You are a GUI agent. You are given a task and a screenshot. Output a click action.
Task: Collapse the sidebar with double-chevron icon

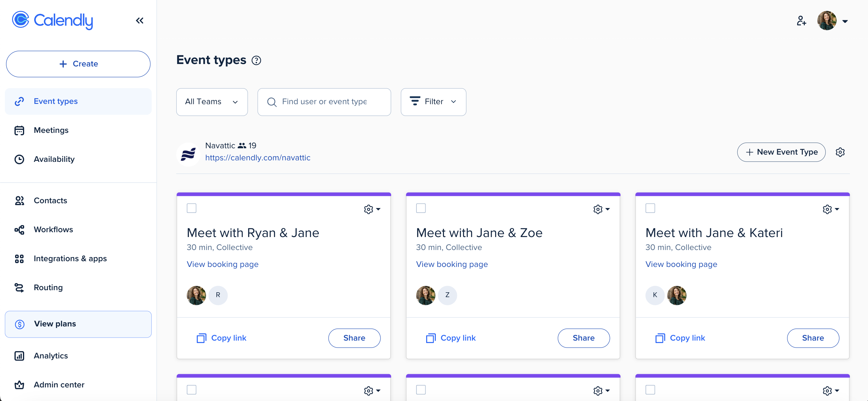[139, 21]
